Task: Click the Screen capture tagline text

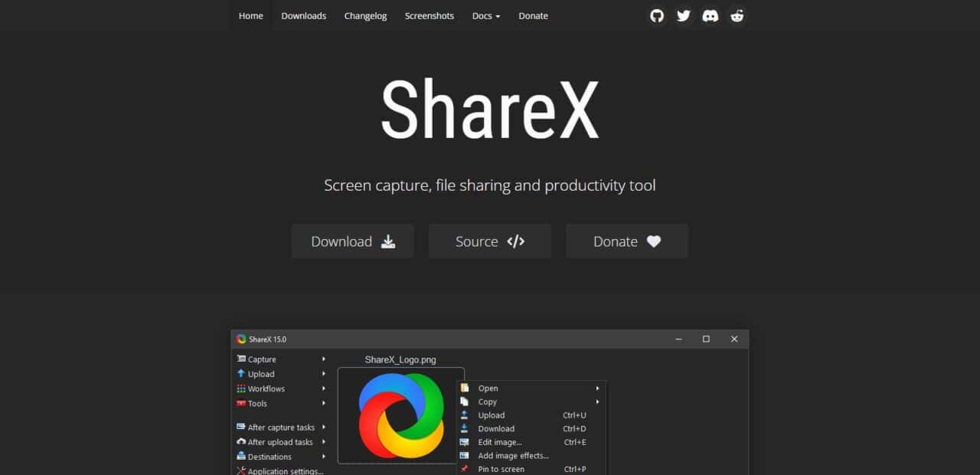Action: coord(490,185)
